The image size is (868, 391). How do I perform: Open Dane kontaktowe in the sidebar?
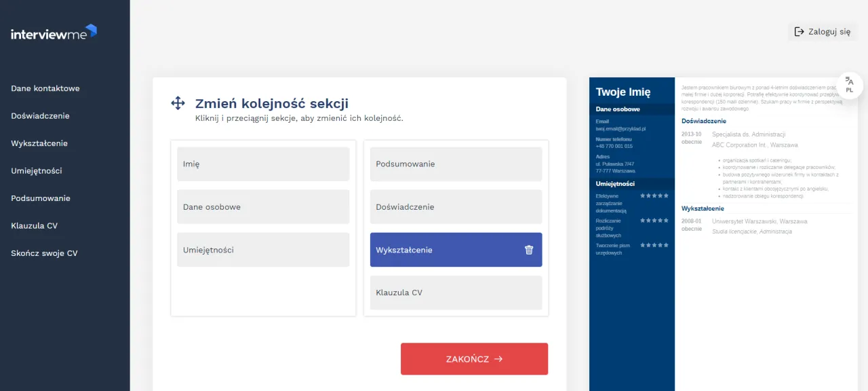coord(45,88)
